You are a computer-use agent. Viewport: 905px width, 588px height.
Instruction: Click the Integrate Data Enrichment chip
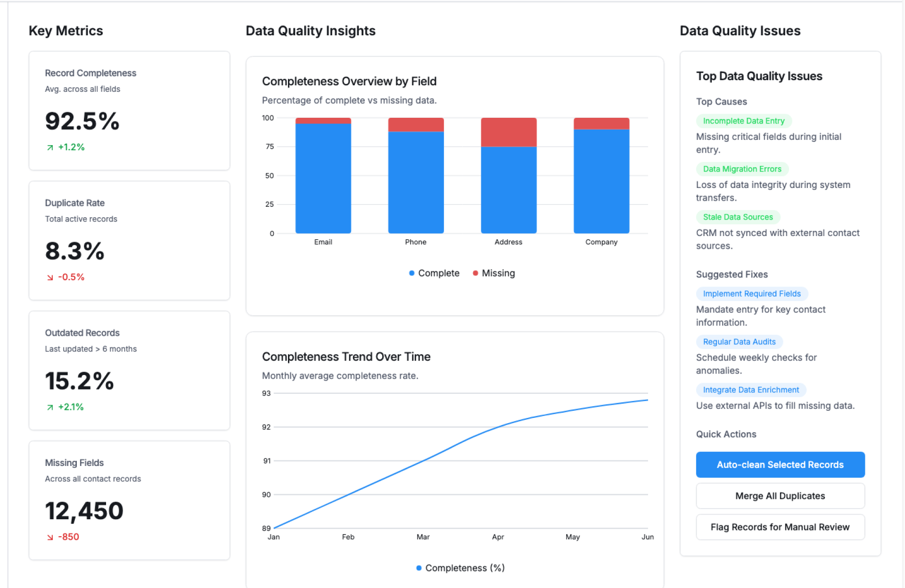click(750, 390)
